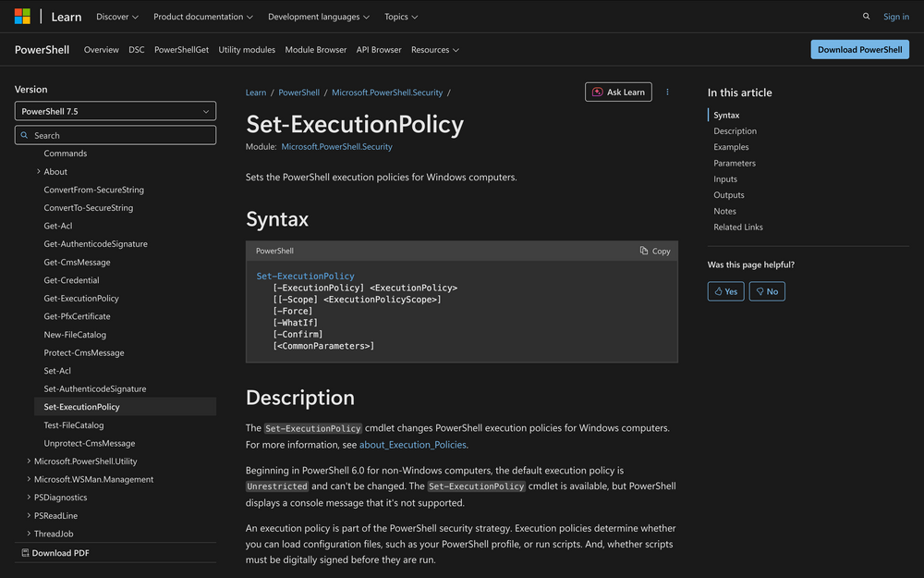
Task: Download the documentation as PDF
Action: click(61, 552)
